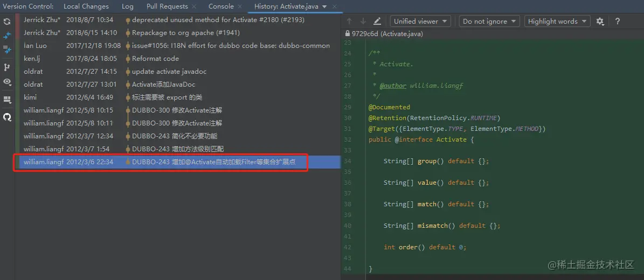Open the Unified viewer dropdown
Screen dimensions: 644x280
(420, 22)
